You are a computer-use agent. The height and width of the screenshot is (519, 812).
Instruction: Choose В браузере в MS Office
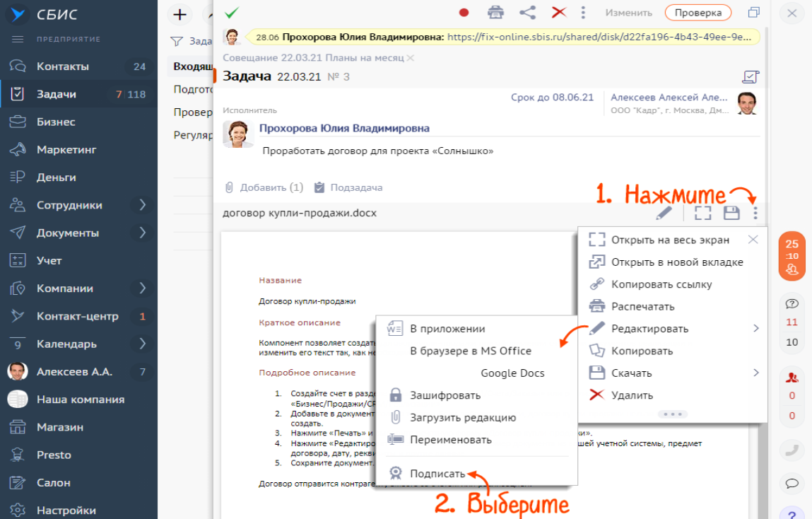pyautogui.click(x=470, y=351)
